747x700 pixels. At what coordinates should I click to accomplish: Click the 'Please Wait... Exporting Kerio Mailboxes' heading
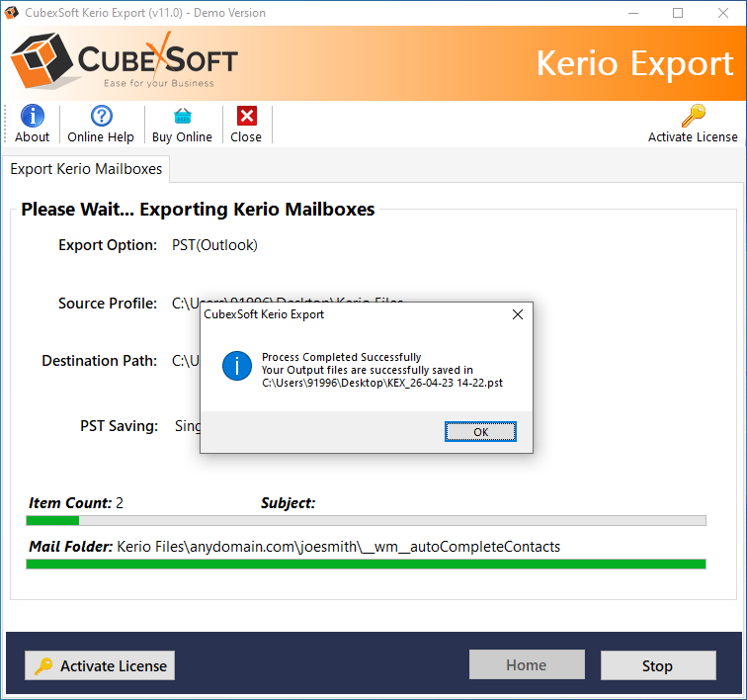click(x=198, y=210)
